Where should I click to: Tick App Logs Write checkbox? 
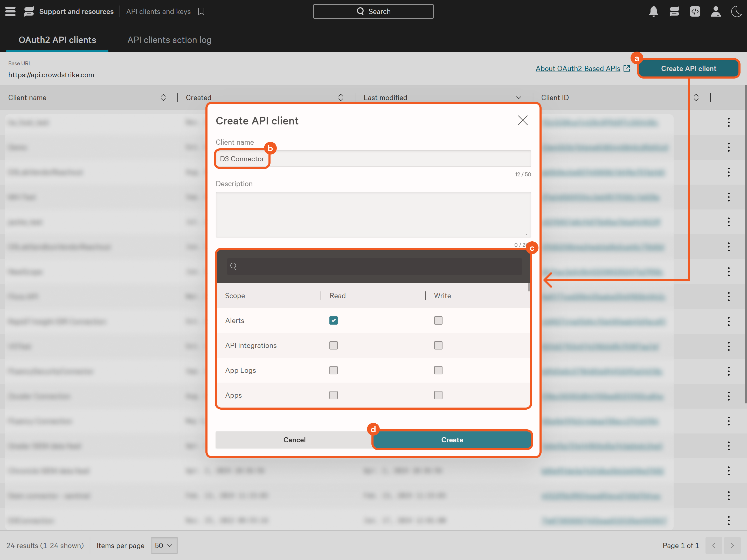tap(438, 370)
